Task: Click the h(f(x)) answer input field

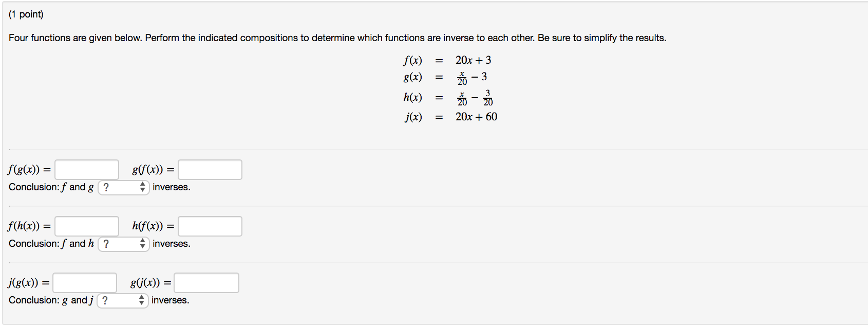Action: pos(210,226)
